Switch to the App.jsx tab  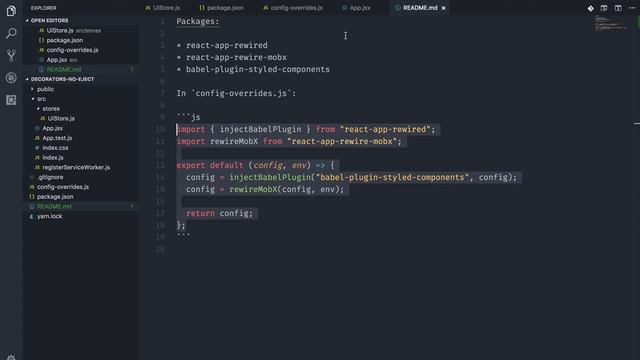356,8
